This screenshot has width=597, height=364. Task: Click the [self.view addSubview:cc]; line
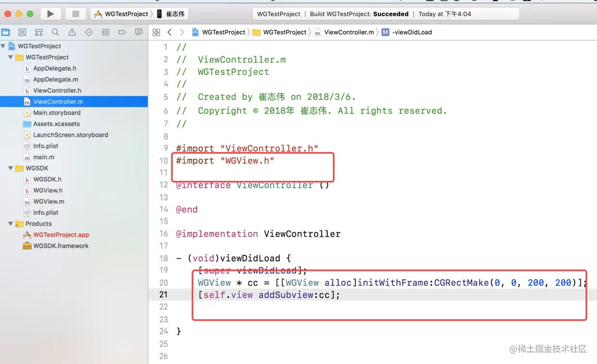(269, 295)
